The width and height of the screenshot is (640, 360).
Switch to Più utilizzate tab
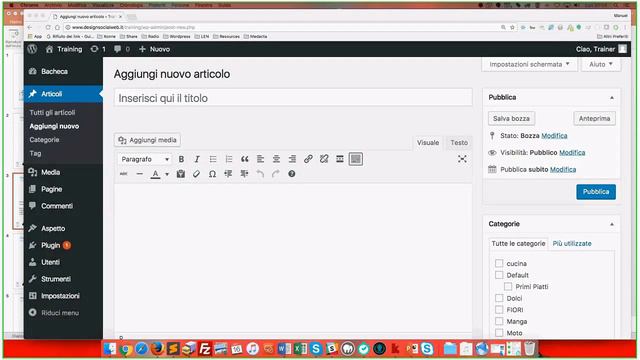pyautogui.click(x=572, y=243)
